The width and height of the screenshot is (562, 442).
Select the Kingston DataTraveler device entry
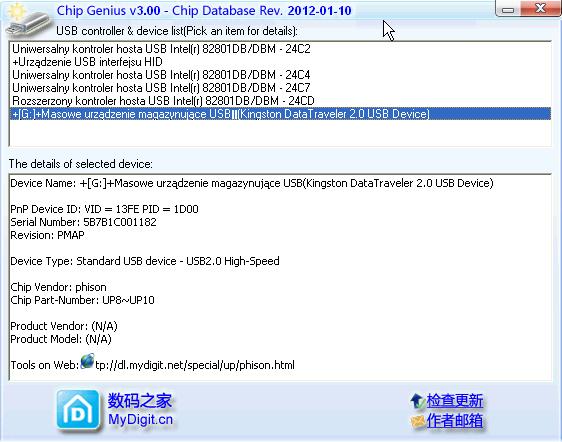point(280,114)
